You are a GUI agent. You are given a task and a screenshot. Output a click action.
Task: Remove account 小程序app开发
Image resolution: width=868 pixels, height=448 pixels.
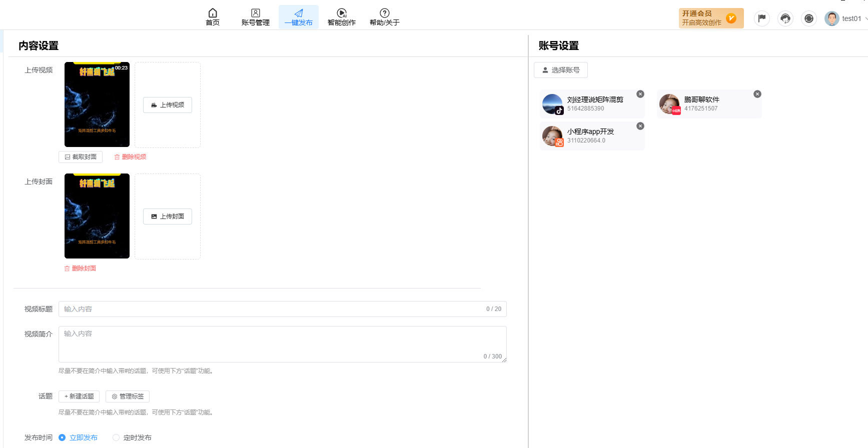point(640,126)
